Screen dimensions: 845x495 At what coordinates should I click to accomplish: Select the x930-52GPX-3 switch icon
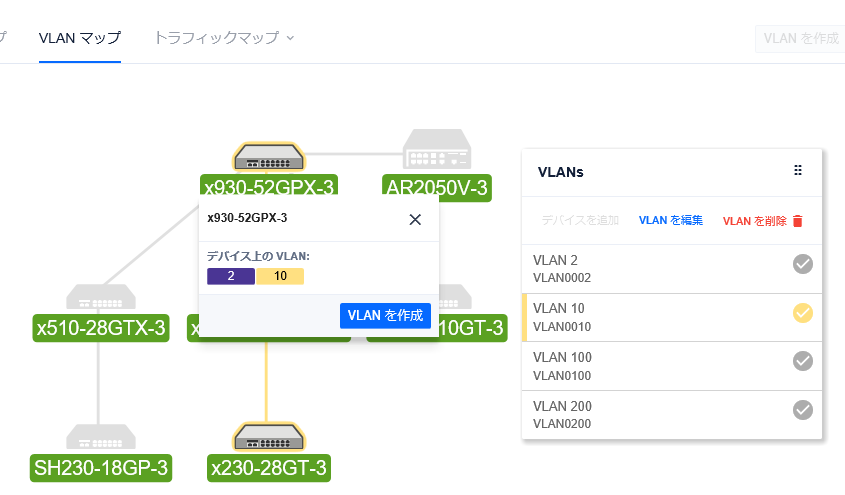tap(268, 157)
